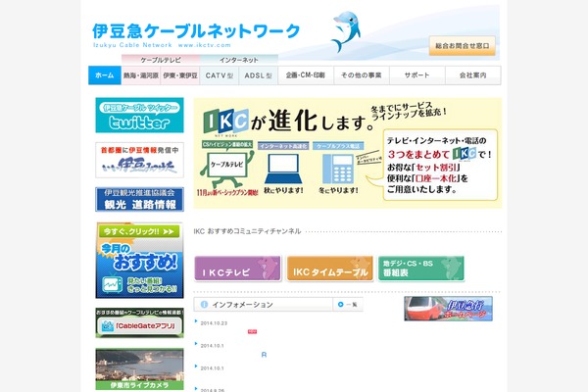Click the CableGate app icon in banner

click(108, 325)
